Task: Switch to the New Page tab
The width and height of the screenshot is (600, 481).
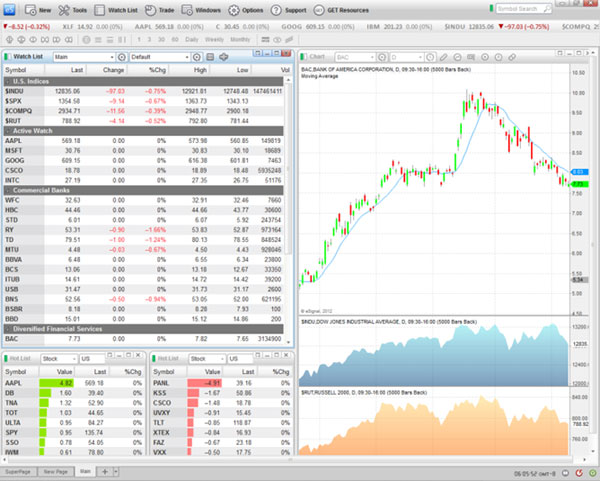Action: (x=55, y=472)
